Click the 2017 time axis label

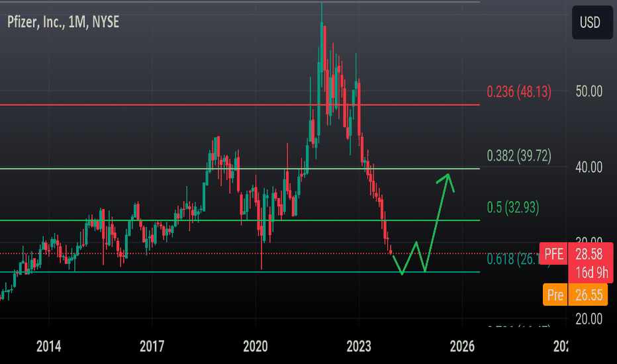coord(152,347)
